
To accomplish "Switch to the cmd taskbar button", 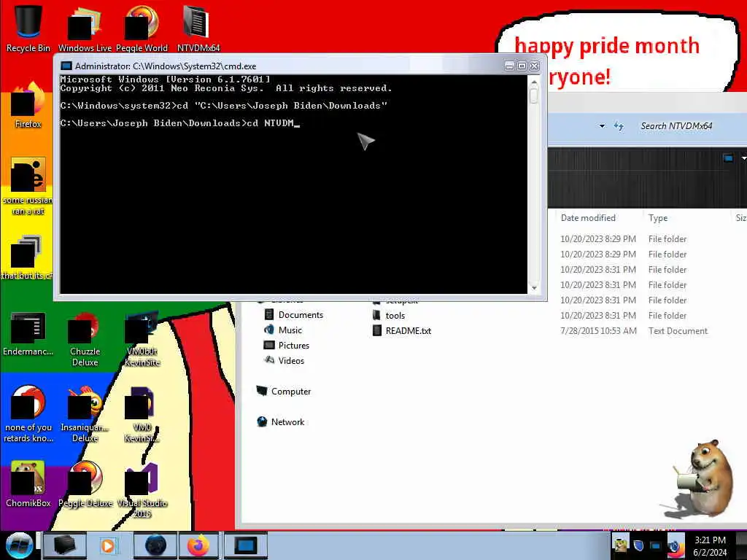I will pos(245,545).
